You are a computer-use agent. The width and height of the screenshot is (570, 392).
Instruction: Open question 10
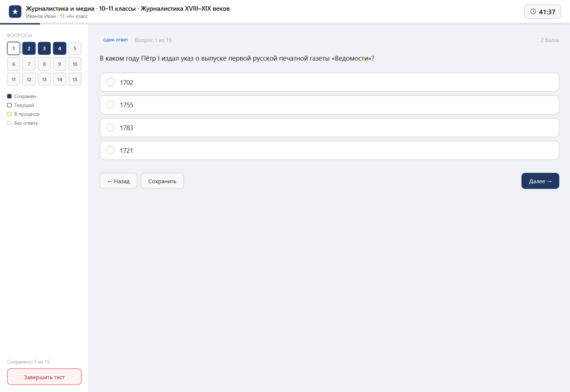tap(75, 64)
